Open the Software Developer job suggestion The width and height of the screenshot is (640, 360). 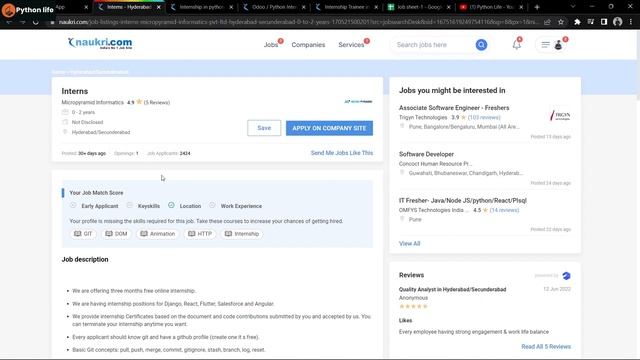[x=426, y=154]
